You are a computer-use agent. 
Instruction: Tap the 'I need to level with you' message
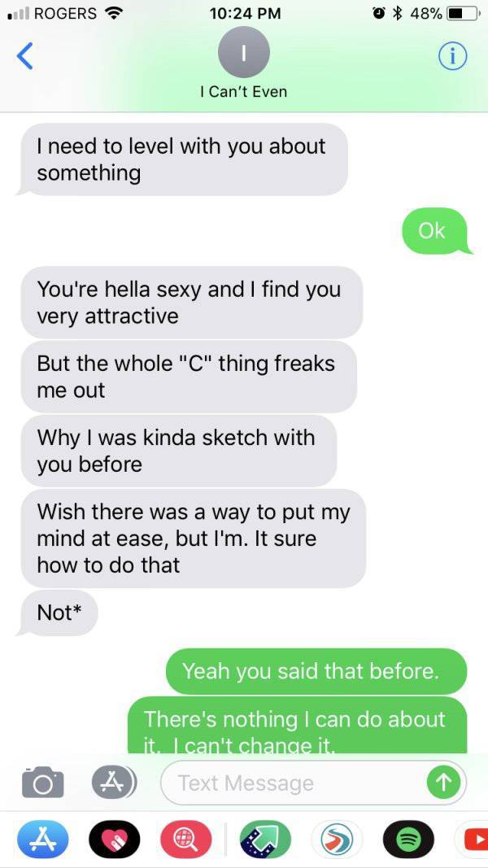tap(182, 159)
